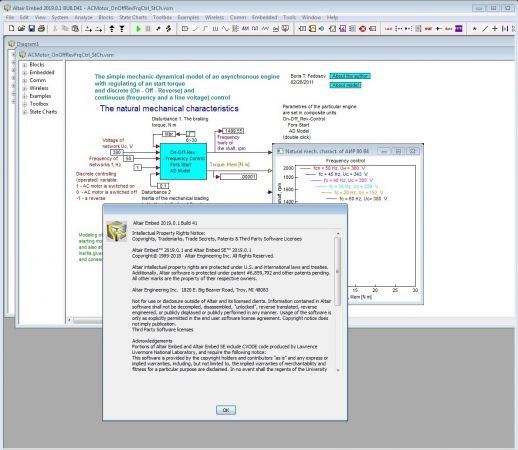Expand the State Charts tree node
The width and height of the screenshot is (518, 450).
(x=25, y=112)
